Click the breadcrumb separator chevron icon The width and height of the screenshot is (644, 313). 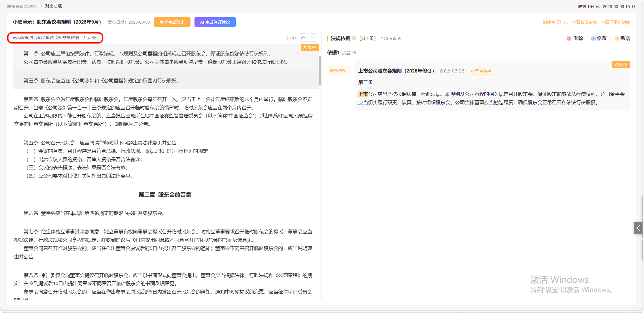[x=41, y=6]
